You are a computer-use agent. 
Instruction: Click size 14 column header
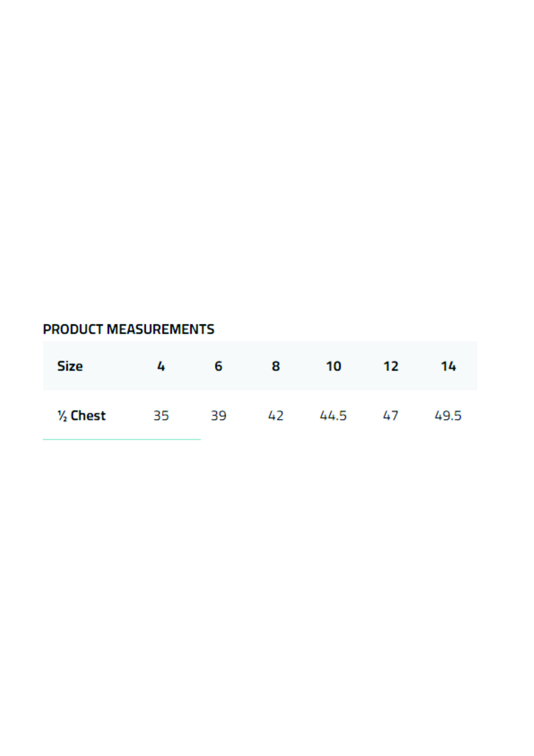pyautogui.click(x=448, y=366)
